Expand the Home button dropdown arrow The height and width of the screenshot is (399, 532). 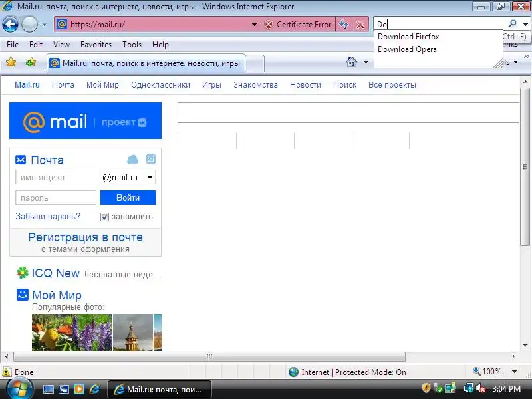click(x=366, y=62)
